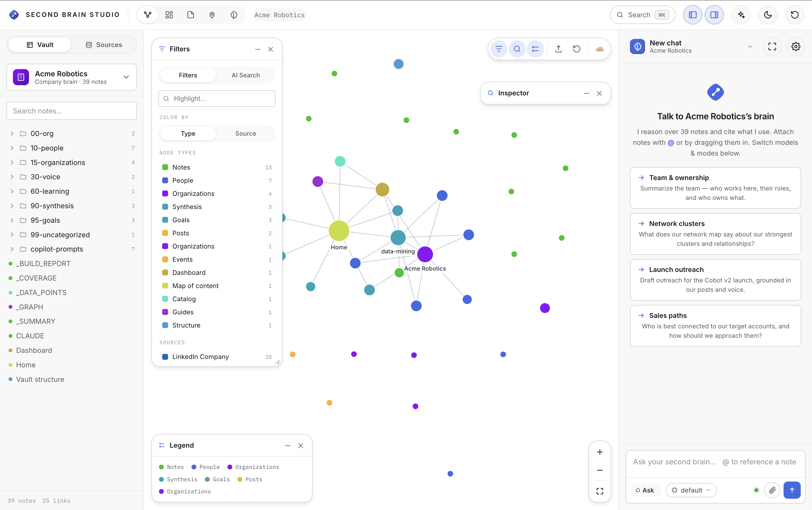Click the Acme Robotics breadcrumb chip
This screenshot has height=510, width=812.
(x=280, y=15)
